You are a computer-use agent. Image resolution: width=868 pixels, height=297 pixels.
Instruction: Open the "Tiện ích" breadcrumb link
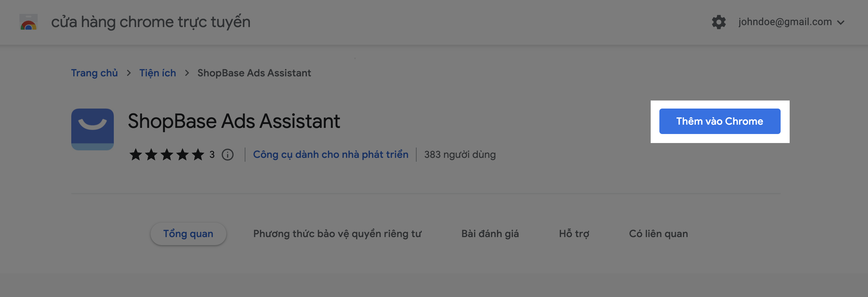tap(158, 73)
